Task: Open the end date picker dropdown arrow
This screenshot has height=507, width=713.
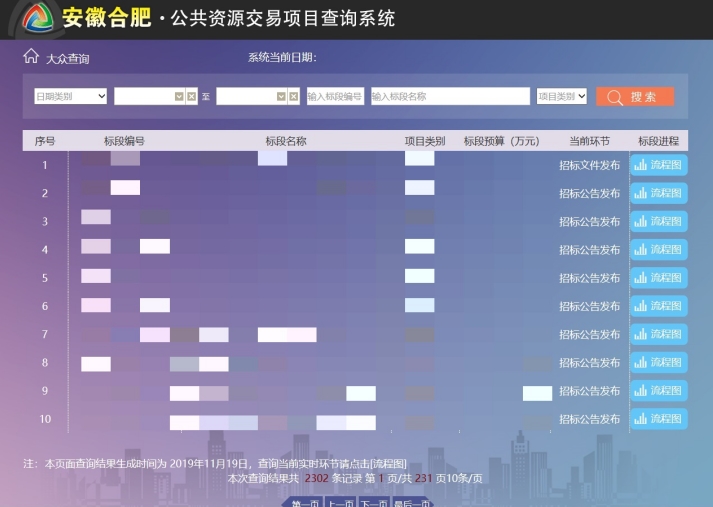Action: tap(281, 96)
